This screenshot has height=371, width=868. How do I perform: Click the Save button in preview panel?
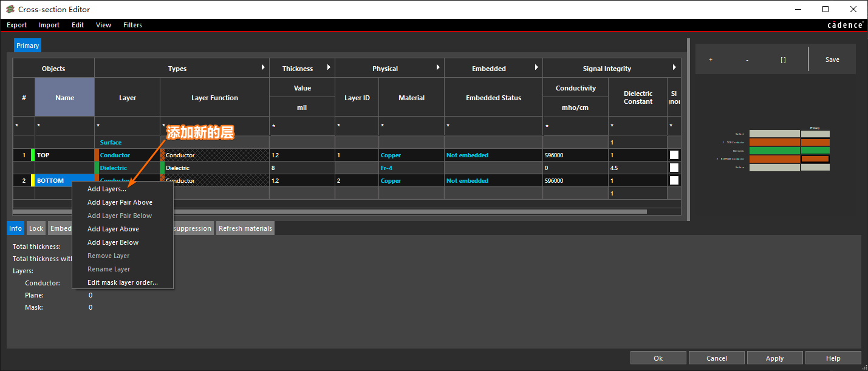[x=832, y=60]
